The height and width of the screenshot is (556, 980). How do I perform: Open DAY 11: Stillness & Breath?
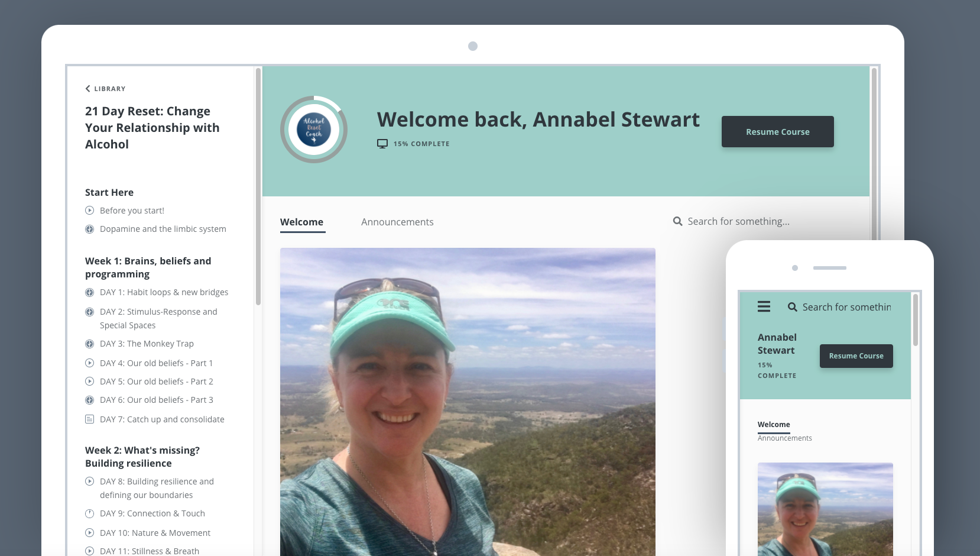point(150,551)
